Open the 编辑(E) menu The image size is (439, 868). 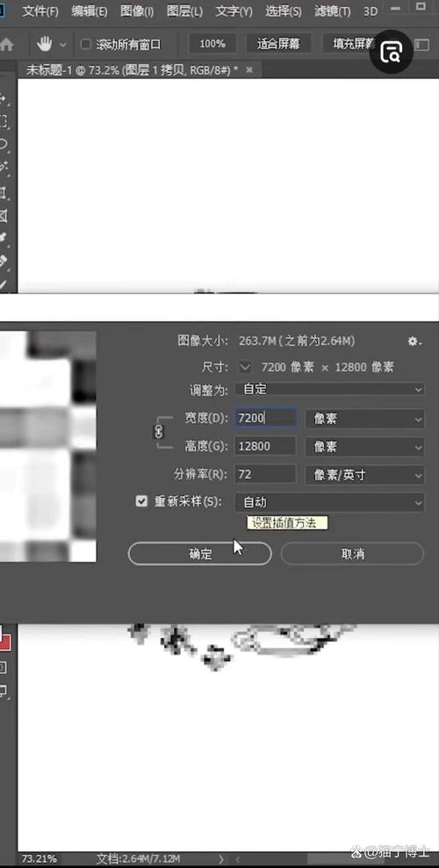90,11
